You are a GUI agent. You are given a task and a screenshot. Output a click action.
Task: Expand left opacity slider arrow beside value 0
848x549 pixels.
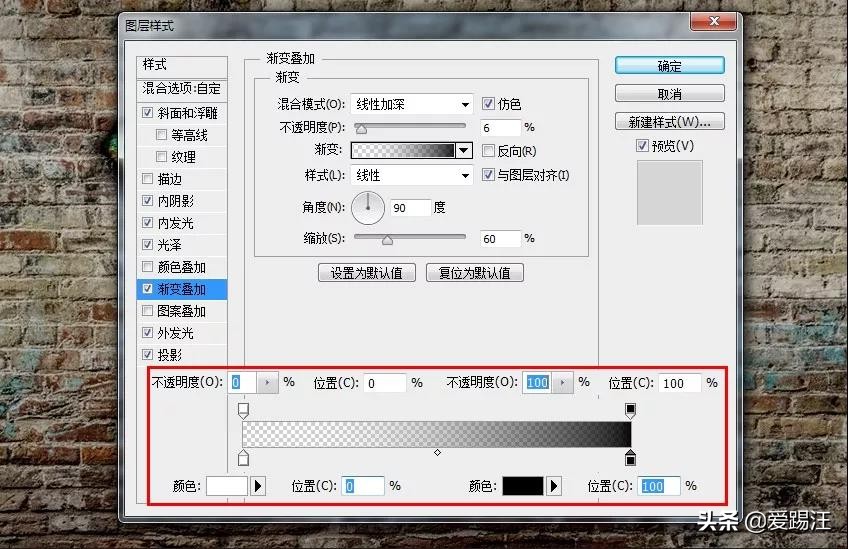coord(267,382)
